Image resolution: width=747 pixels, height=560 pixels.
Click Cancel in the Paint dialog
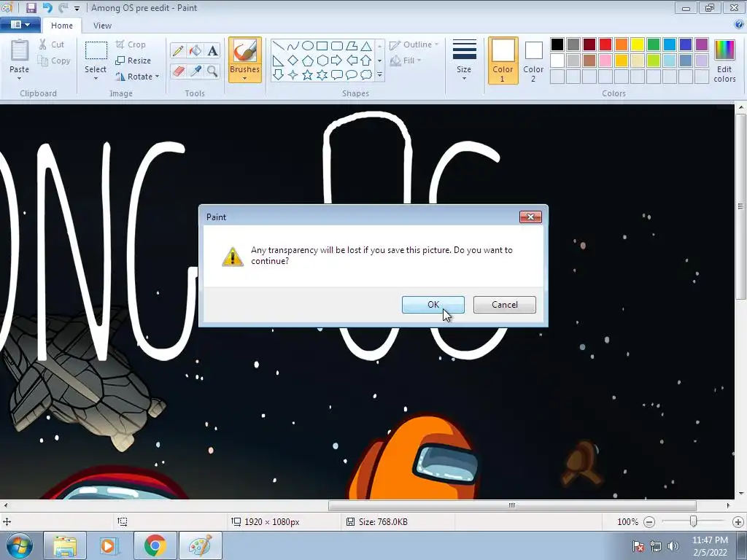(x=505, y=305)
